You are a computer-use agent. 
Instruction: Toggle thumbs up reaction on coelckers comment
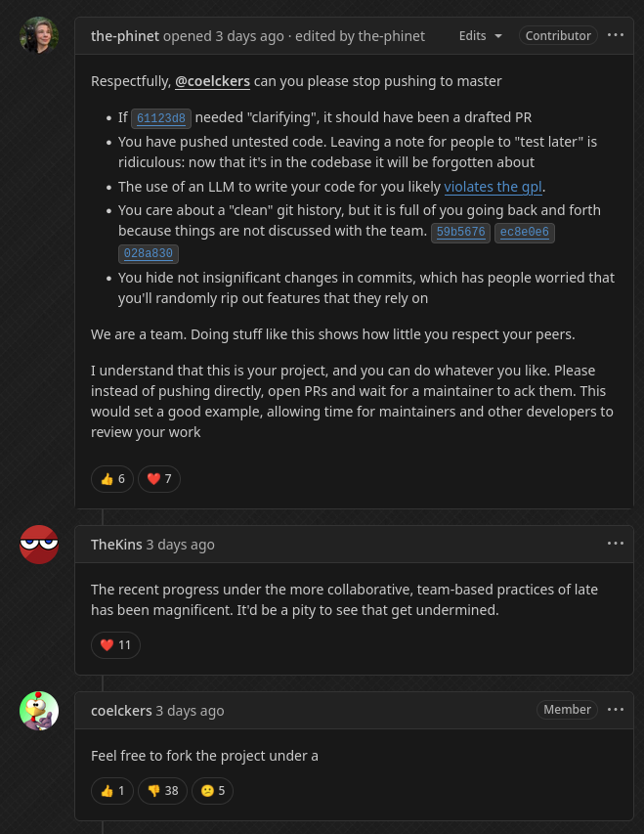pos(112,791)
